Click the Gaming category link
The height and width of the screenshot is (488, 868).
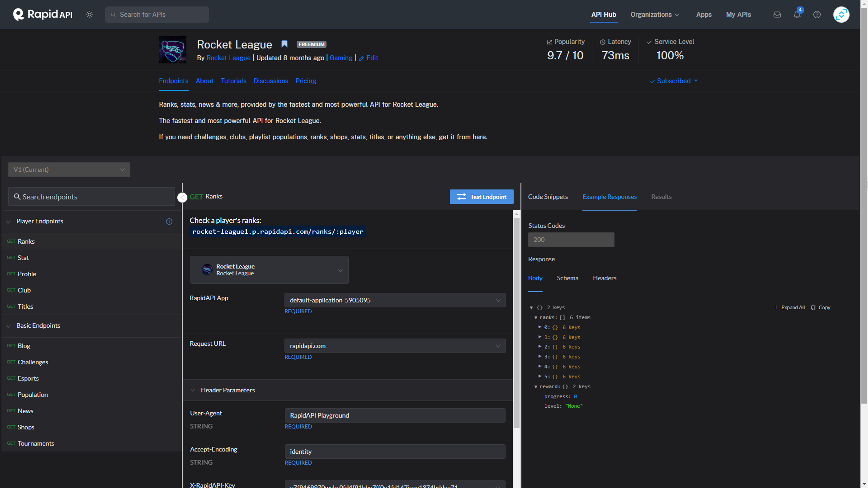(x=341, y=58)
